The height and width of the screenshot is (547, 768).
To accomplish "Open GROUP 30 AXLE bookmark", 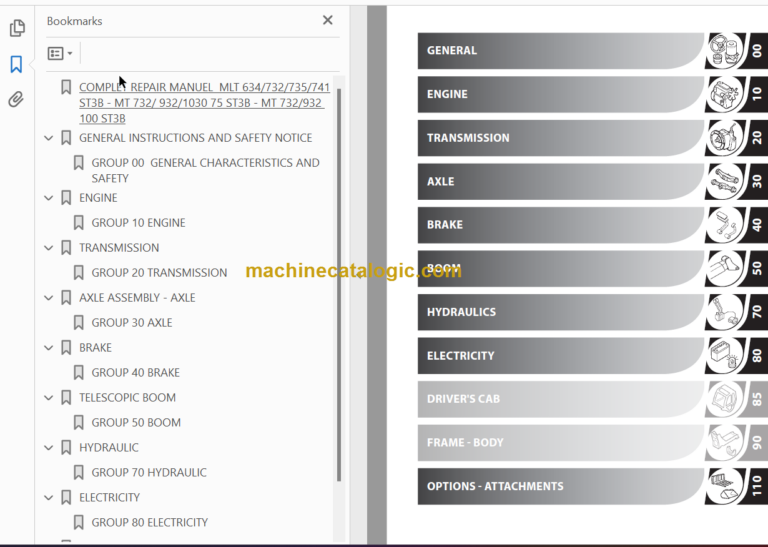I will 132,322.
